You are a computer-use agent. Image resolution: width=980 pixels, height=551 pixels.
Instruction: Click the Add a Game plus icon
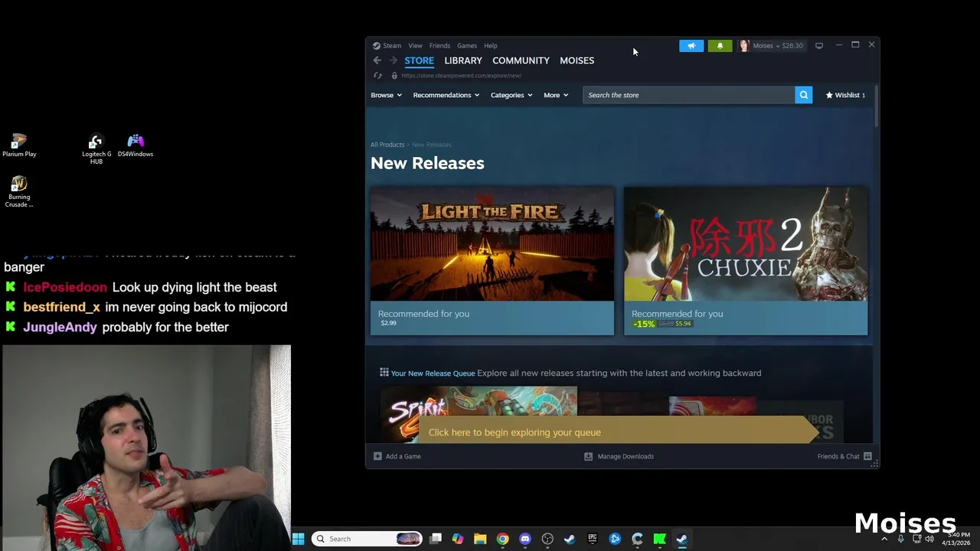[377, 456]
